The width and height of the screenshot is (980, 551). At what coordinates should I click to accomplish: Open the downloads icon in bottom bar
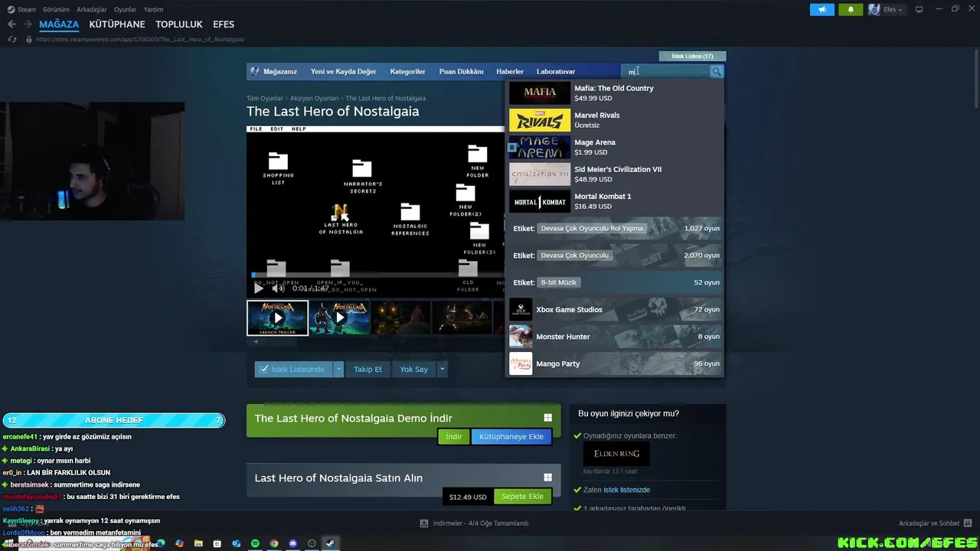[x=424, y=523]
